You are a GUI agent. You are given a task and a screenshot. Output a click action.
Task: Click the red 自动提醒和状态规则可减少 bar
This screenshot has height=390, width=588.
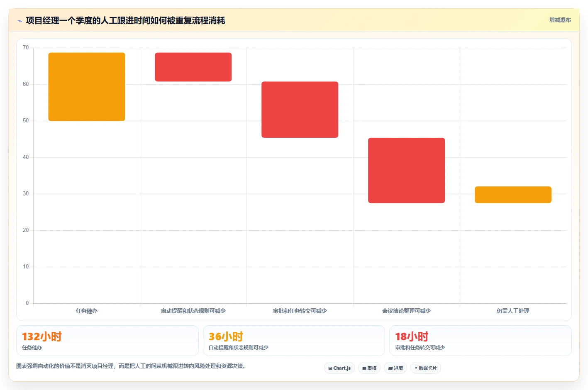193,67
